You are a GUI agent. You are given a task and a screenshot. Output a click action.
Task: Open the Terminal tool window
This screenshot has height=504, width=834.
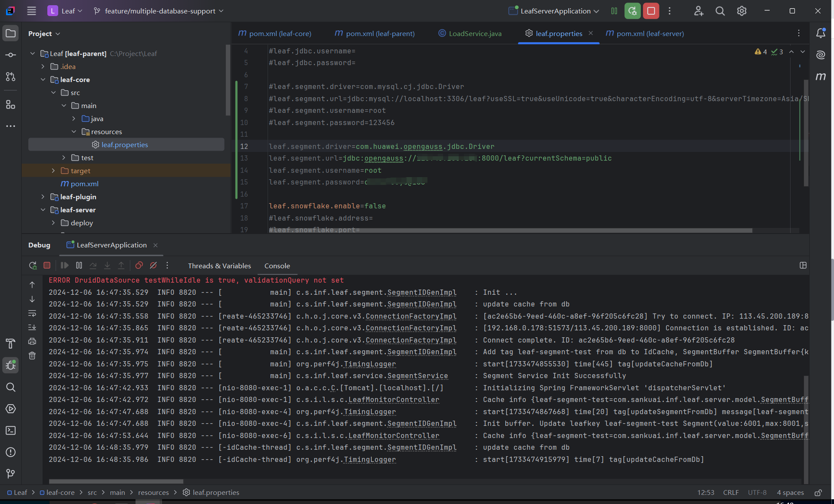11,431
